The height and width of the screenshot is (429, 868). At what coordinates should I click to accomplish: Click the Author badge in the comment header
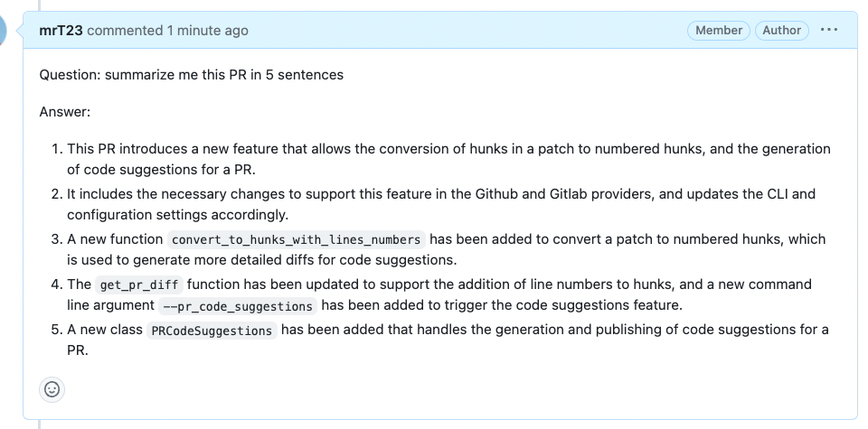click(781, 31)
